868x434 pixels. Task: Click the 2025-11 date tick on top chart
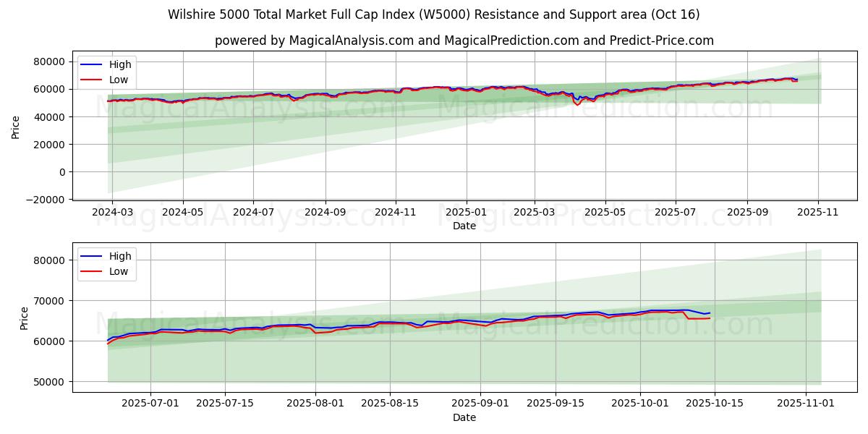[x=818, y=213]
